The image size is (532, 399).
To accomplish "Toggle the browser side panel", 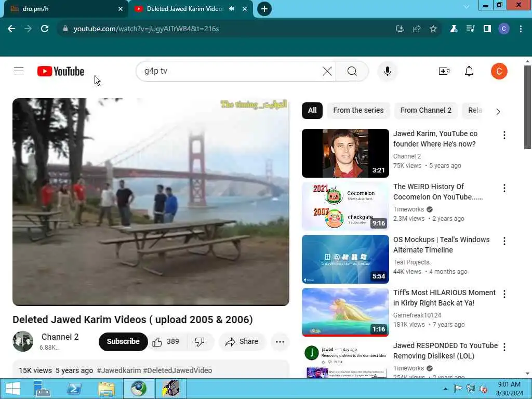I will (x=487, y=29).
